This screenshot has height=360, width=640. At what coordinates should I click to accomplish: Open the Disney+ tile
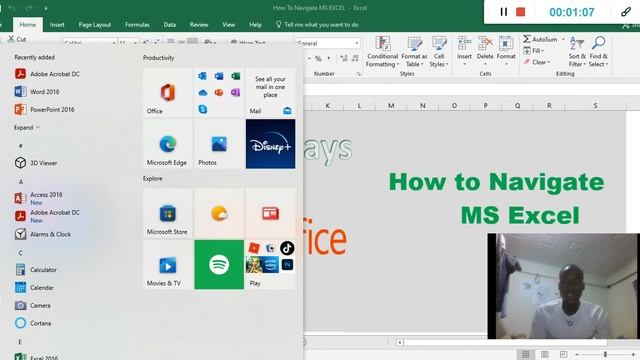tap(270, 144)
